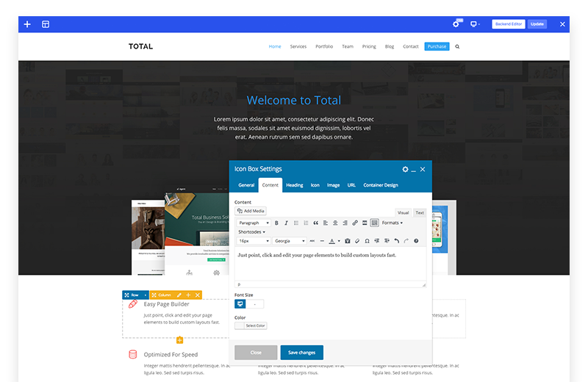Switch to Backend Editor
This screenshot has width=588, height=382.
point(509,24)
